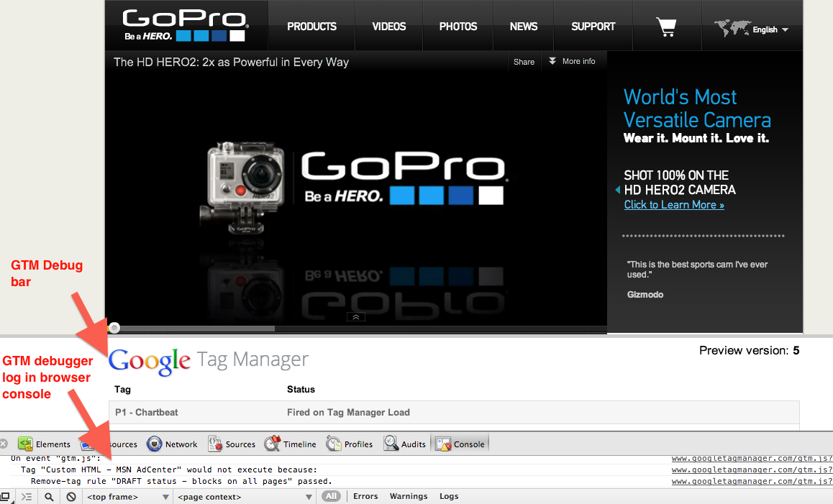Open gtm.js link on the 'On event' row
Viewport: 833px width, 504px height.
[x=752, y=458]
